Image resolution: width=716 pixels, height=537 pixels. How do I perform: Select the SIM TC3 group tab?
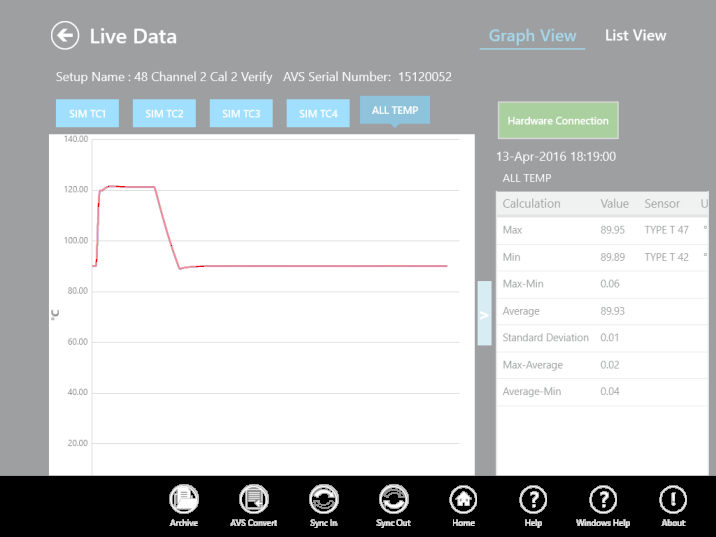click(241, 113)
